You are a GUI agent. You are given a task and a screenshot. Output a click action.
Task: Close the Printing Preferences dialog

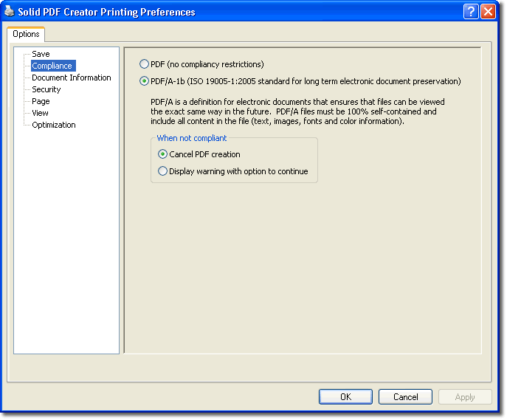click(x=488, y=12)
